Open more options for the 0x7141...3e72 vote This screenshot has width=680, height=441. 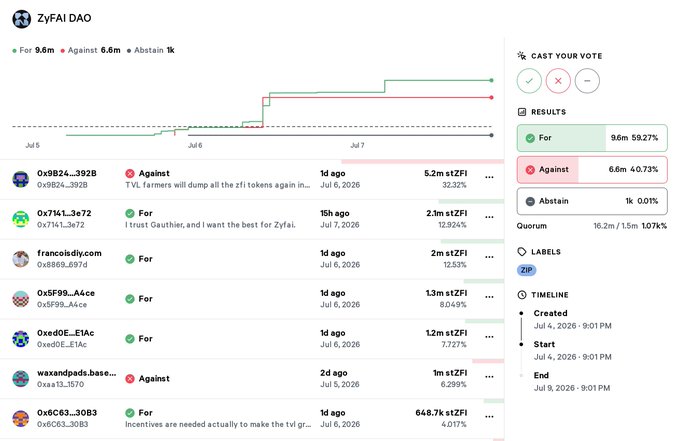[489, 217]
